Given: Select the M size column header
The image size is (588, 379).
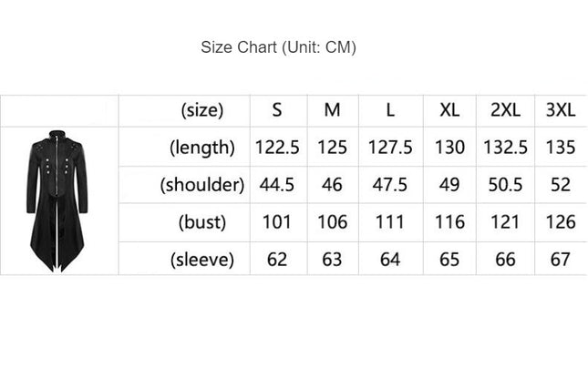Looking at the screenshot, I should (x=332, y=110).
